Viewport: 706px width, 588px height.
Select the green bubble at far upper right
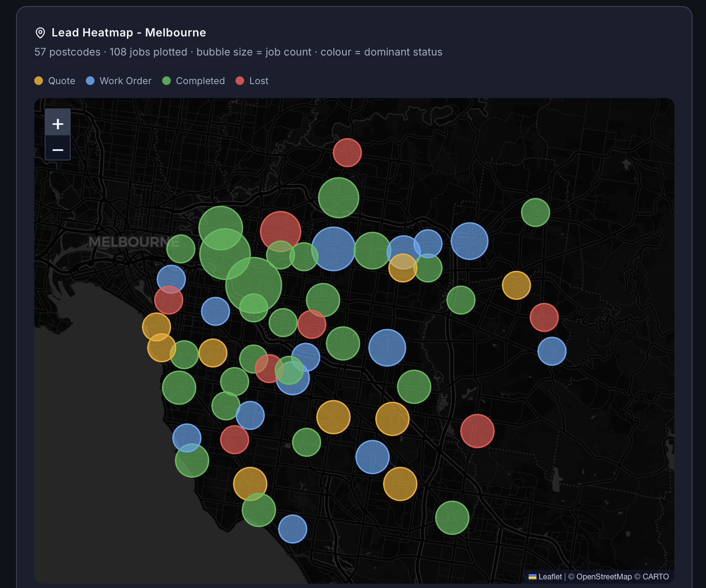coord(536,212)
